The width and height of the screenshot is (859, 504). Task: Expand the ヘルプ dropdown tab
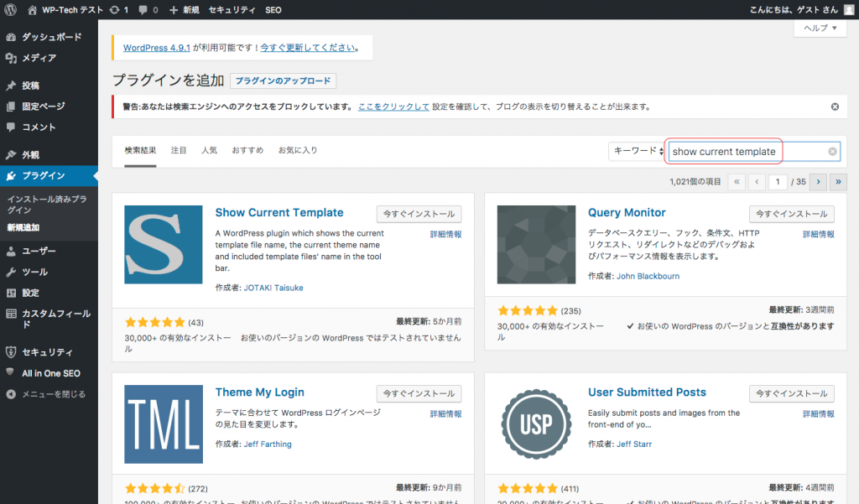click(x=820, y=28)
